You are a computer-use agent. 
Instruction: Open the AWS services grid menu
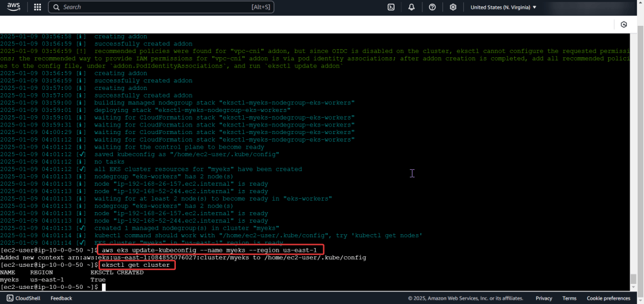[37, 7]
